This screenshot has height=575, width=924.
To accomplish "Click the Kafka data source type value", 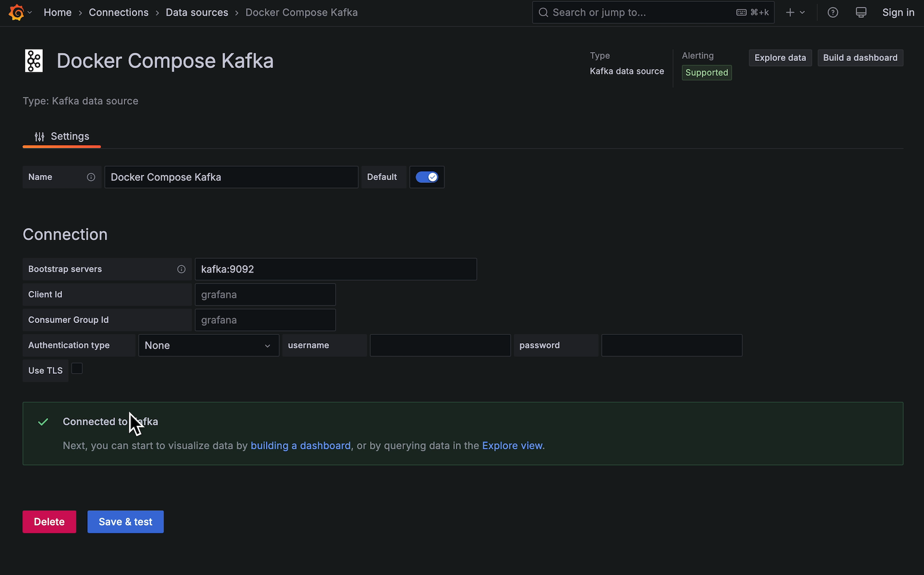I will tap(627, 71).
